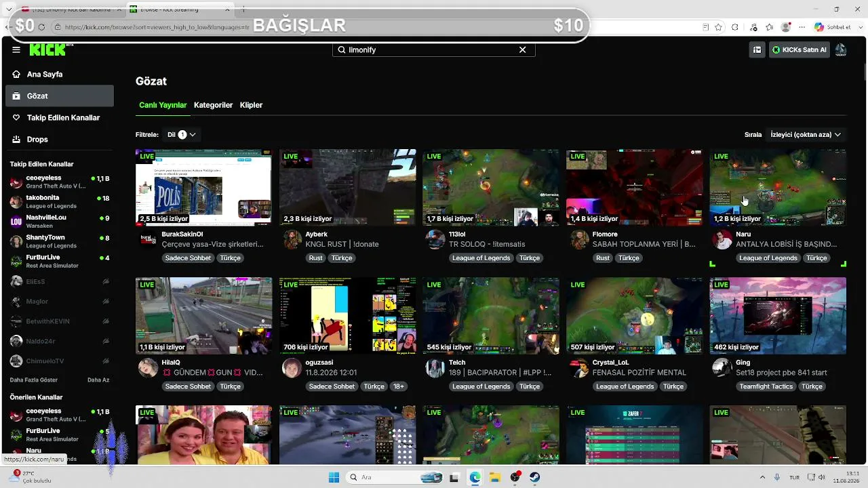
Task: Open browser extensions puzzle icon
Action: pyautogui.click(x=735, y=27)
